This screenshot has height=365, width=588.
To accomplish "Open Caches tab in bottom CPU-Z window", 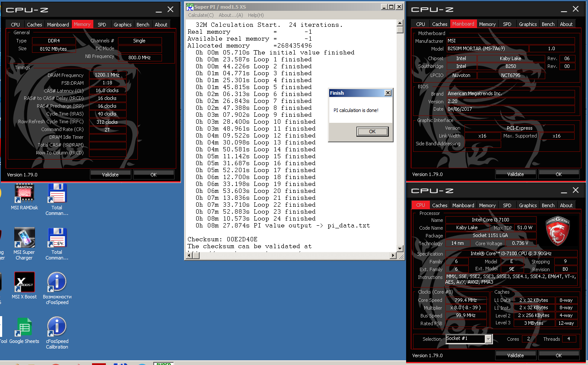I will tap(440, 205).
